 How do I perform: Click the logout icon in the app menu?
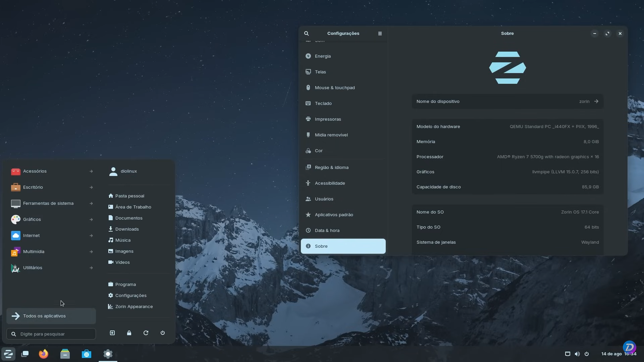(112, 333)
